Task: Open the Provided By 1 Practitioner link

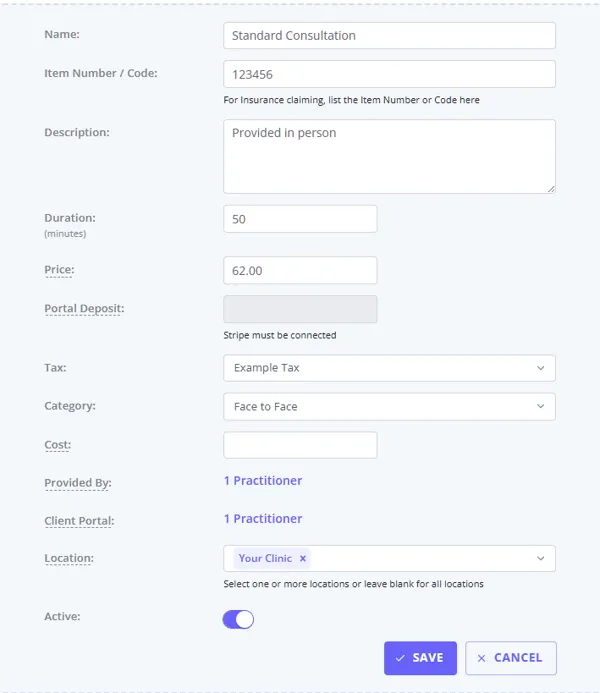Action: pyautogui.click(x=263, y=480)
